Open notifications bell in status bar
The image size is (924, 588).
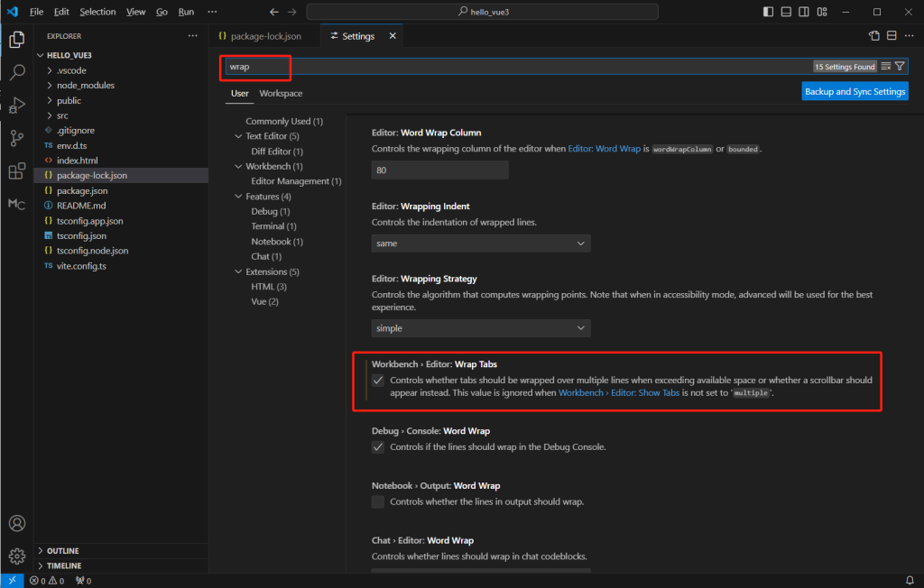pyautogui.click(x=910, y=581)
